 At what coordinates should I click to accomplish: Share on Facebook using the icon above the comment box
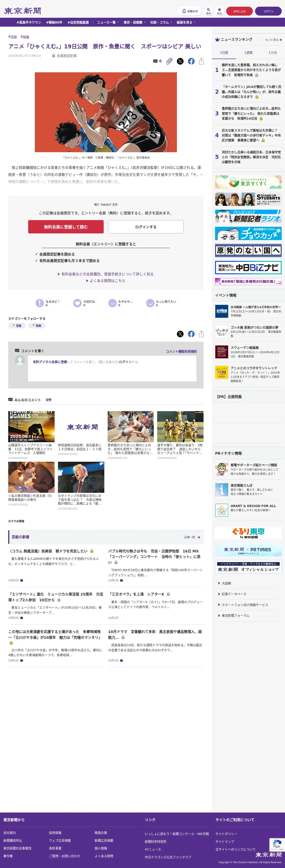click(x=191, y=334)
